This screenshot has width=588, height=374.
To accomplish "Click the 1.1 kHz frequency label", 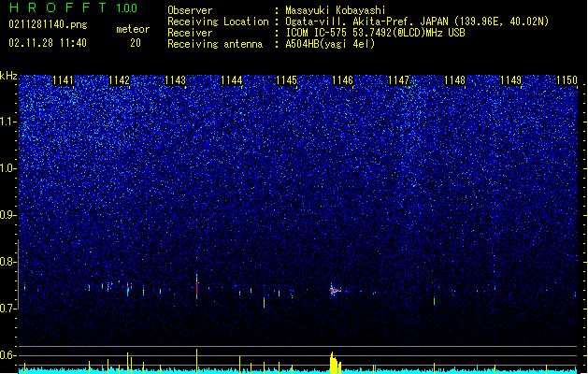I will point(8,122).
